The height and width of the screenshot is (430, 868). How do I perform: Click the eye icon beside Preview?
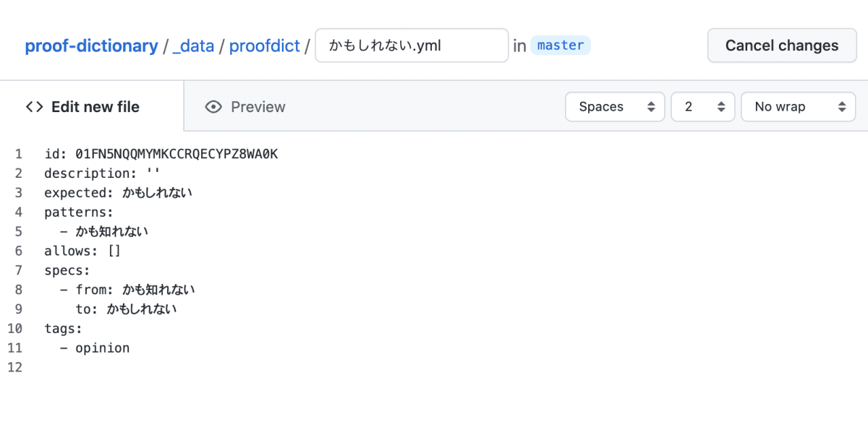click(x=213, y=107)
